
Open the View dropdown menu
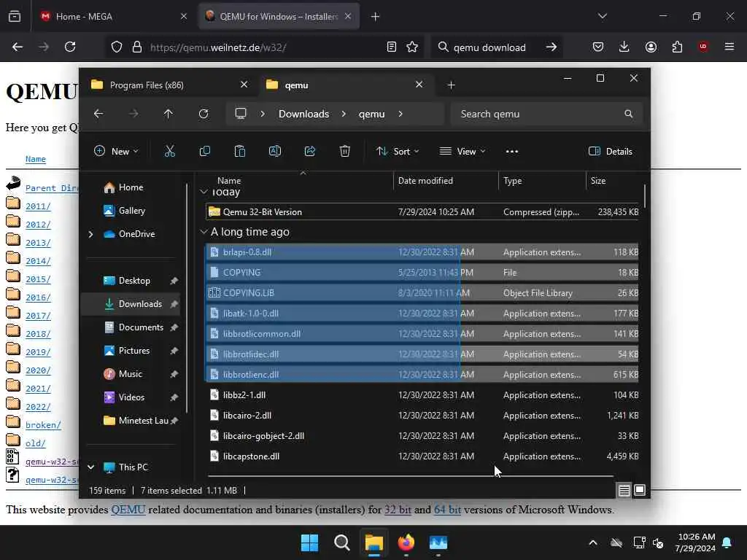(462, 152)
